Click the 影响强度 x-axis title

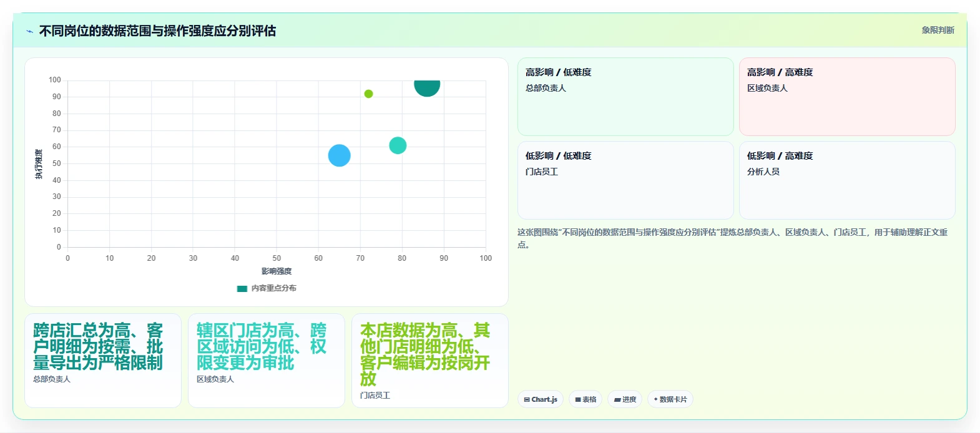[x=277, y=271]
